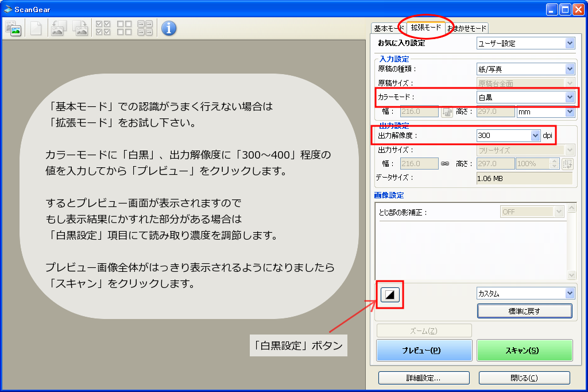Open the blue information icon
Image resolution: width=588 pixels, height=392 pixels.
coord(168,28)
